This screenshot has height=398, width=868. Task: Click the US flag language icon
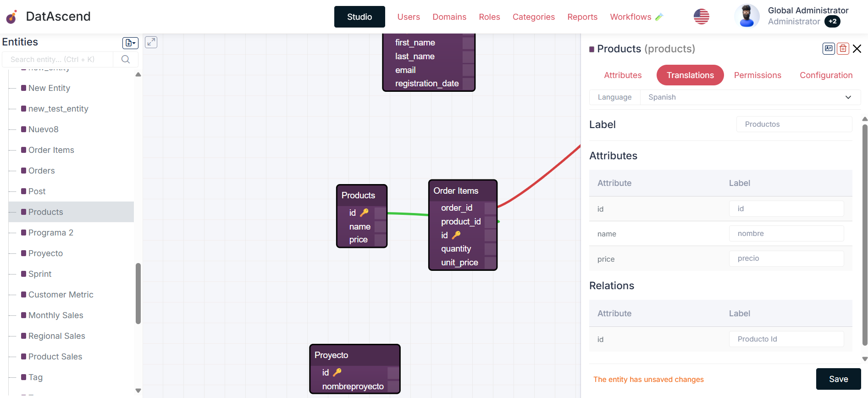coord(701,17)
